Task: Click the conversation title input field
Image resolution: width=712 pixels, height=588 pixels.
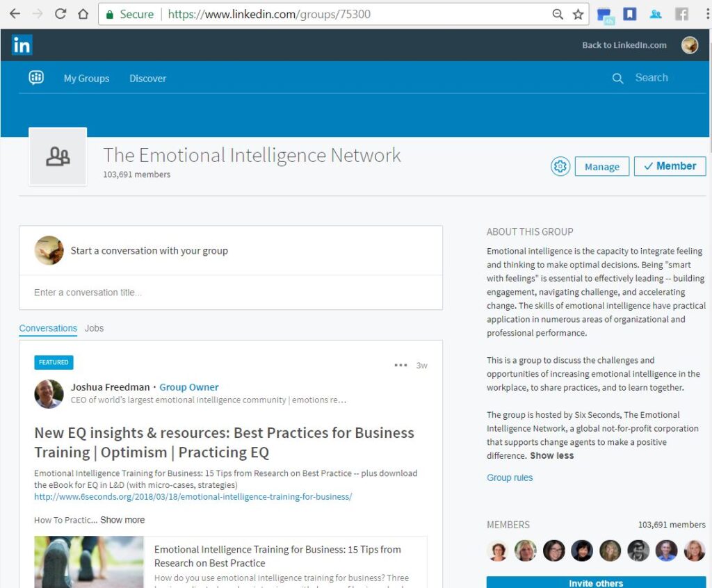Action: point(230,293)
